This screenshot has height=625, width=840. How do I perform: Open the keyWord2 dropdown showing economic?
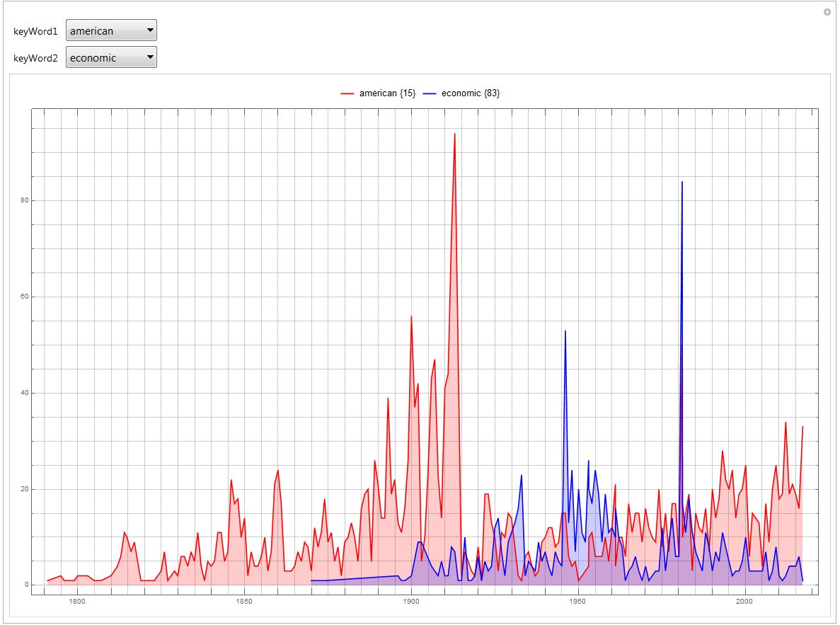(110, 58)
